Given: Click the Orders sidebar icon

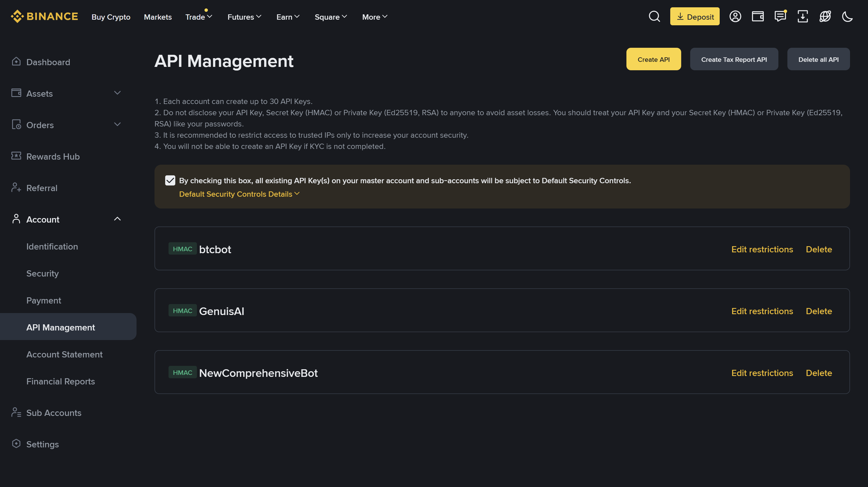Looking at the screenshot, I should pyautogui.click(x=16, y=124).
